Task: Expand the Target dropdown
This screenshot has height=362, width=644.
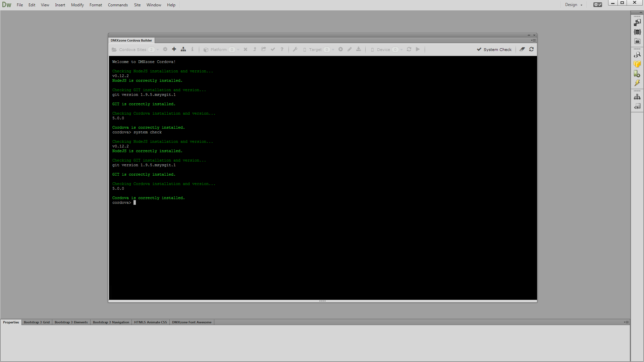Action: tap(333, 50)
